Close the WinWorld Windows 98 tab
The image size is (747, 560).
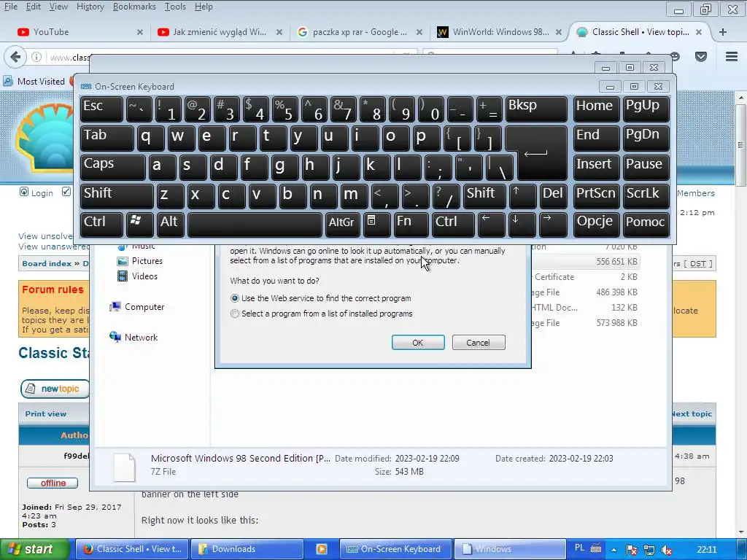click(558, 32)
